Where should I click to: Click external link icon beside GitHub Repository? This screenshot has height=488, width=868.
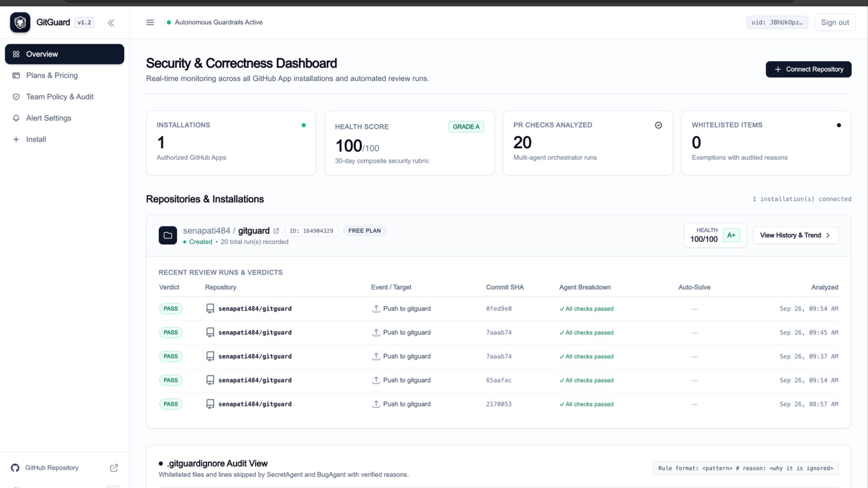coord(114,468)
